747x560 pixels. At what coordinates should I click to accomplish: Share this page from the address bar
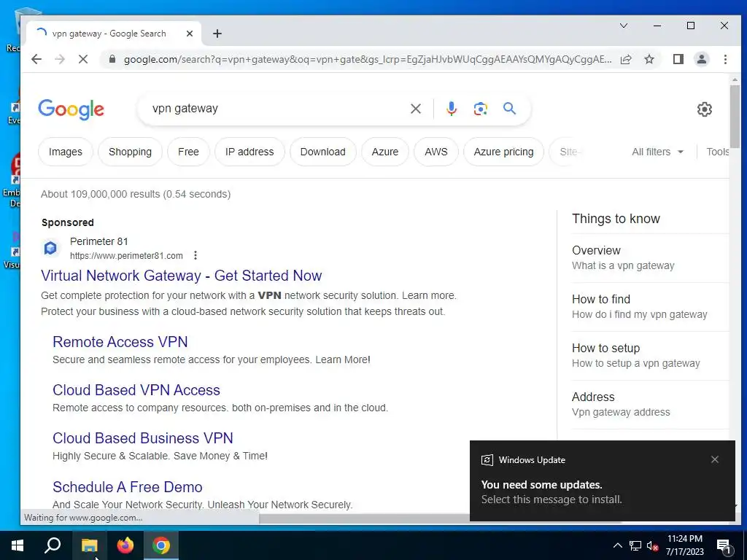pyautogui.click(x=626, y=59)
